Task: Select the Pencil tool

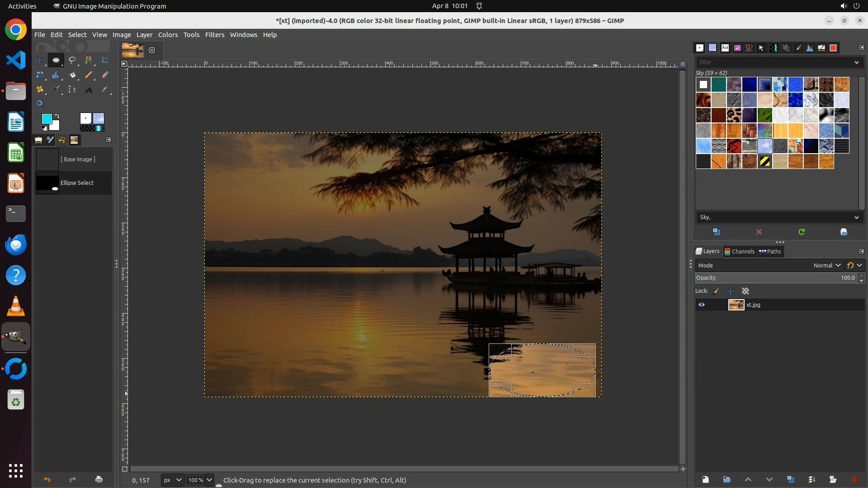Action: point(89,75)
